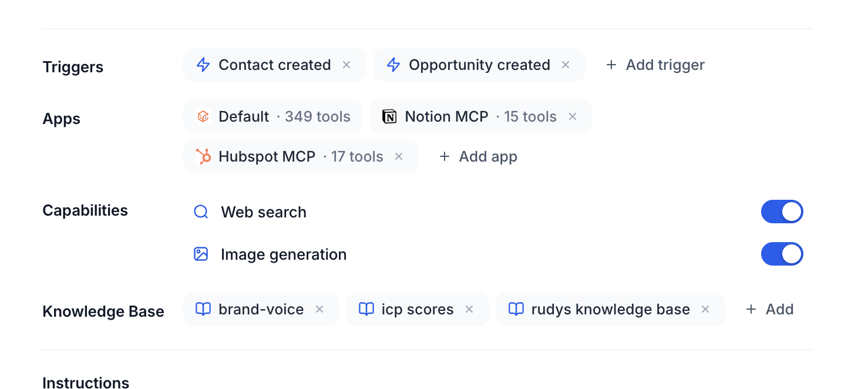
Task: Click the icp scores chip text
Action: (418, 310)
